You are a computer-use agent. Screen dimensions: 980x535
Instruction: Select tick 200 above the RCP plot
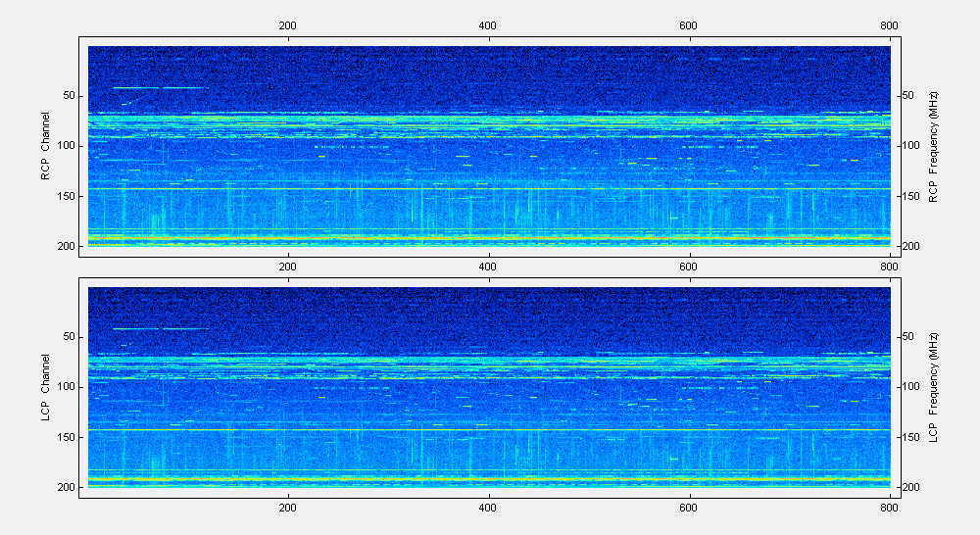[x=287, y=25]
